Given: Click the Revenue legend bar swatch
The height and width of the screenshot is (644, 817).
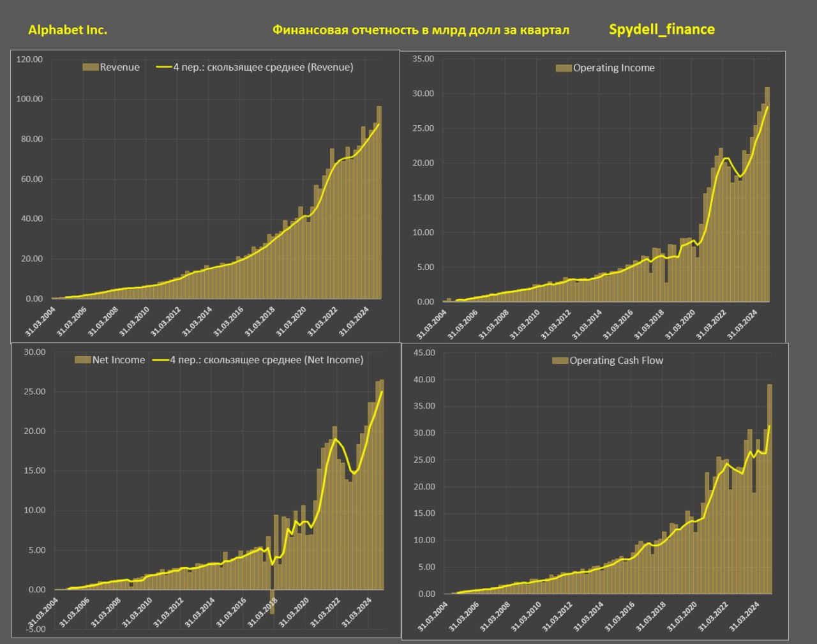Looking at the screenshot, I should point(90,68).
